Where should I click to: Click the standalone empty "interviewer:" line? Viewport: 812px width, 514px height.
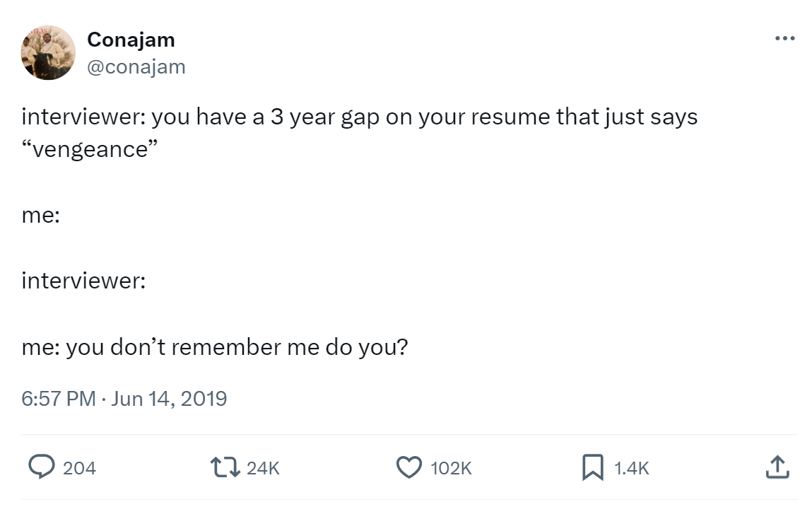[x=83, y=281]
